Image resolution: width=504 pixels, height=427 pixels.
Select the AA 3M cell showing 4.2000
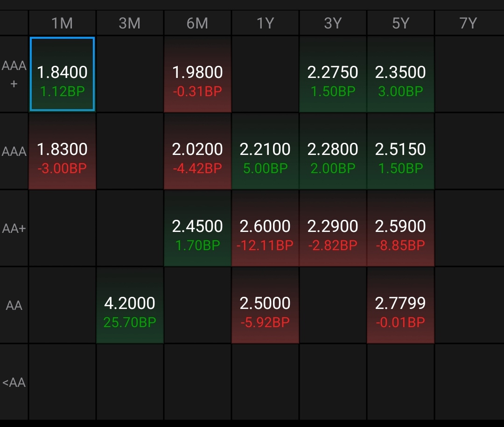[x=130, y=306]
